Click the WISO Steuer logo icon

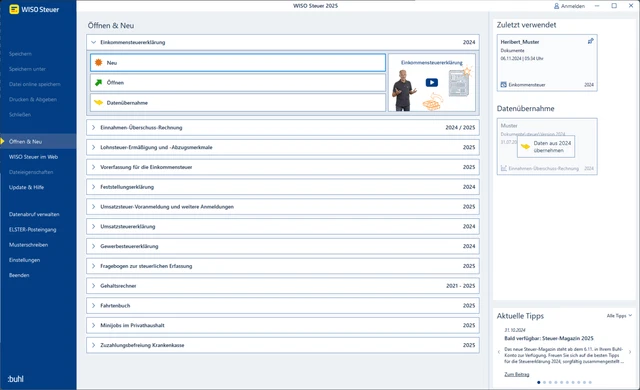point(14,9)
